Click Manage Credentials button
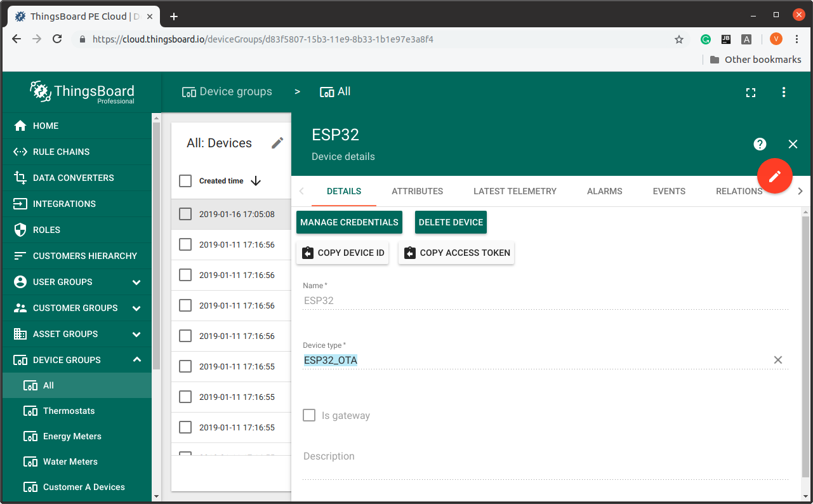This screenshot has height=504, width=813. click(349, 222)
